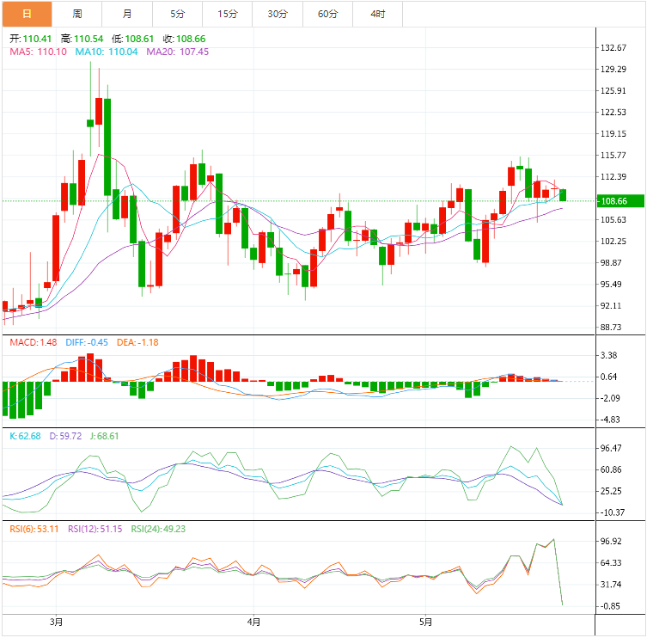Image resolution: width=653 pixels, height=644 pixels.
Task: Select the 4时 four-hour tab
Action: click(377, 14)
